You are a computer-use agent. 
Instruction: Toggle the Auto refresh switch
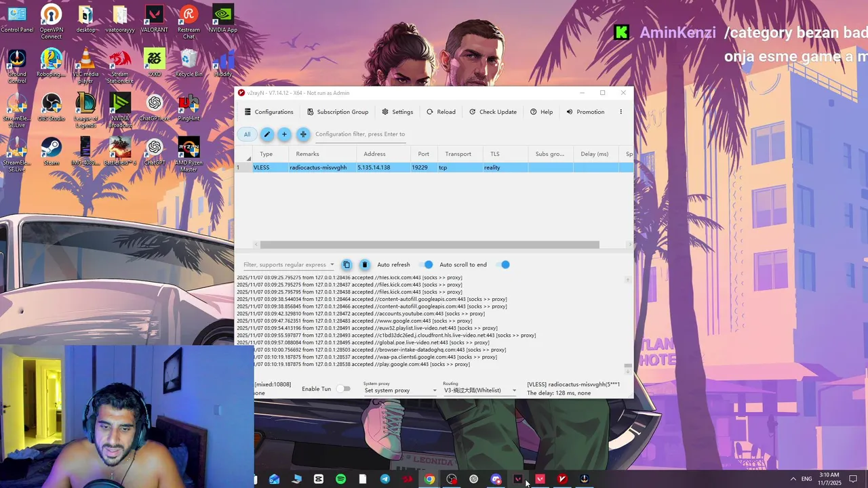coord(426,264)
